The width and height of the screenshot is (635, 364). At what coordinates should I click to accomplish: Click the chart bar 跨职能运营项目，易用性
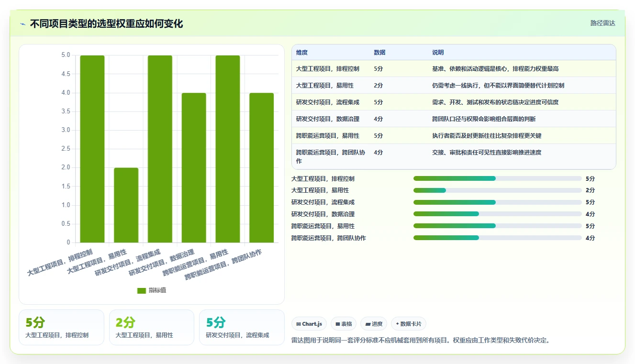coord(228,149)
